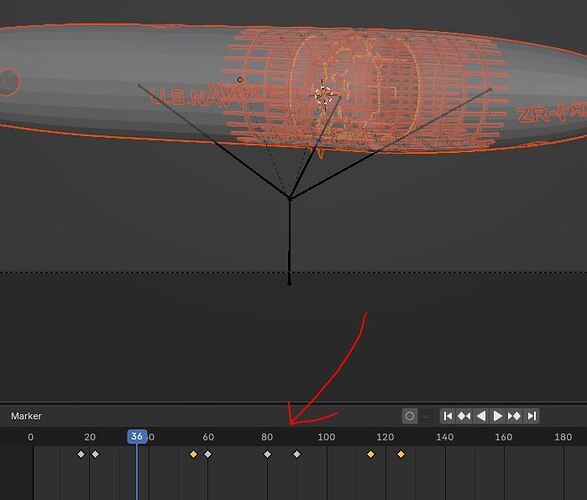Click frame 160 on the timeline ruler

pos(504,437)
